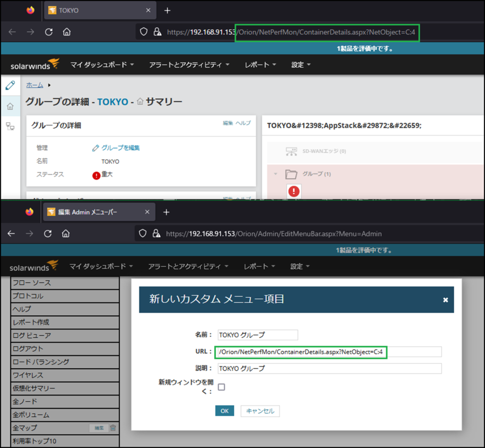Open アラートとアクティビティ menu in the Admin window
Image resolution: width=485 pixels, height=448 pixels.
(x=188, y=266)
